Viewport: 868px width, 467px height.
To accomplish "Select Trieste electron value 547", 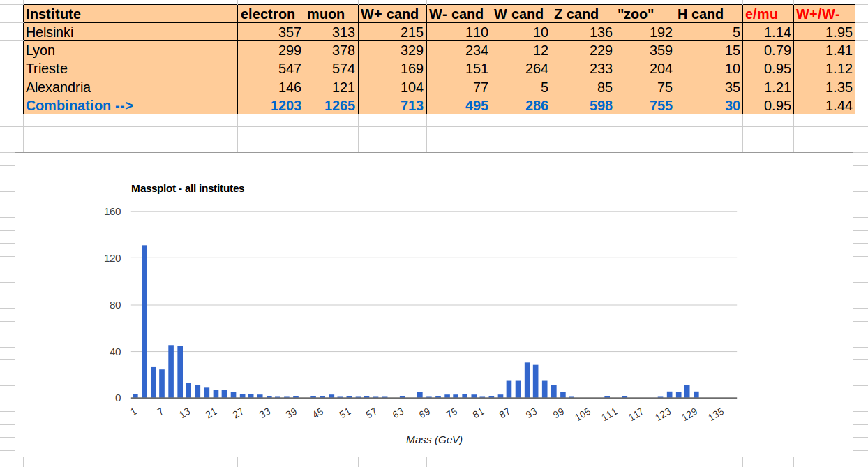I will coord(271,68).
